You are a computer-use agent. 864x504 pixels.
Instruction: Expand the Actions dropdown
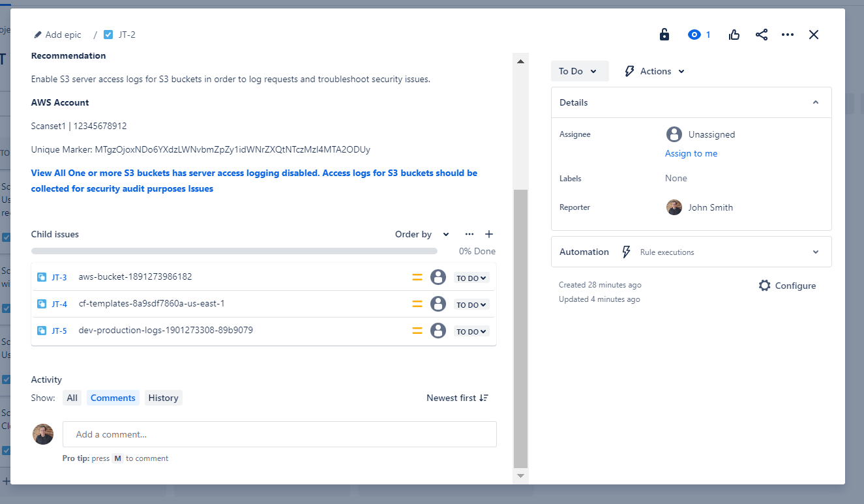click(655, 71)
